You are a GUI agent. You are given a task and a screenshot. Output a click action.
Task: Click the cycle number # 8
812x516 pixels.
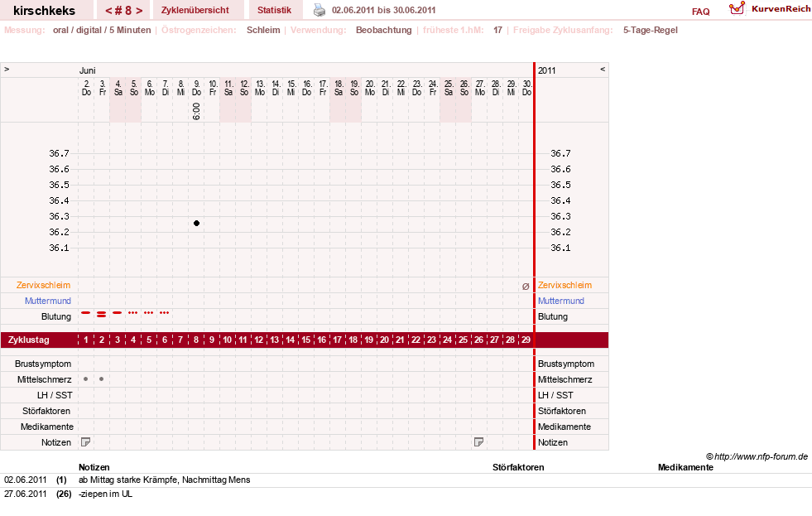click(x=124, y=11)
